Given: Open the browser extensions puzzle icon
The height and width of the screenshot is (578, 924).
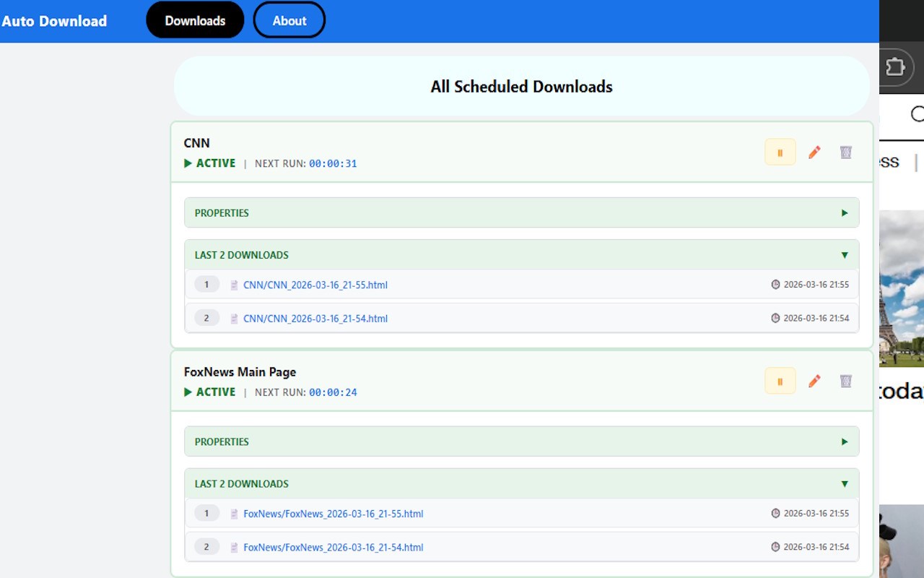Looking at the screenshot, I should (895, 67).
